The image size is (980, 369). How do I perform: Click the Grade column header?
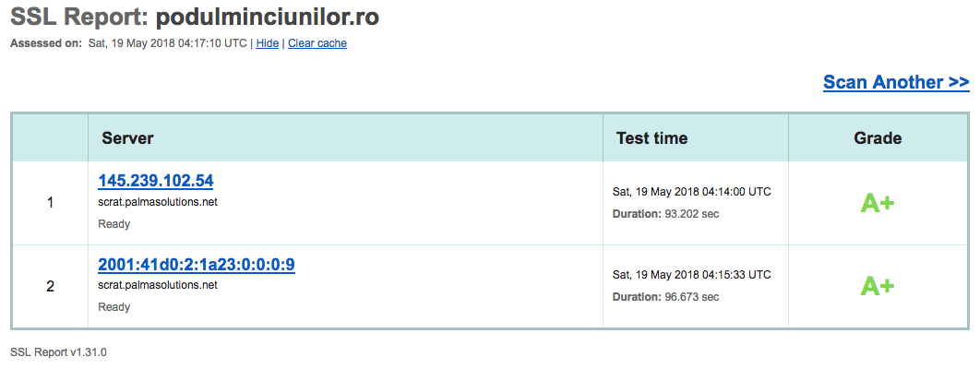(x=878, y=138)
